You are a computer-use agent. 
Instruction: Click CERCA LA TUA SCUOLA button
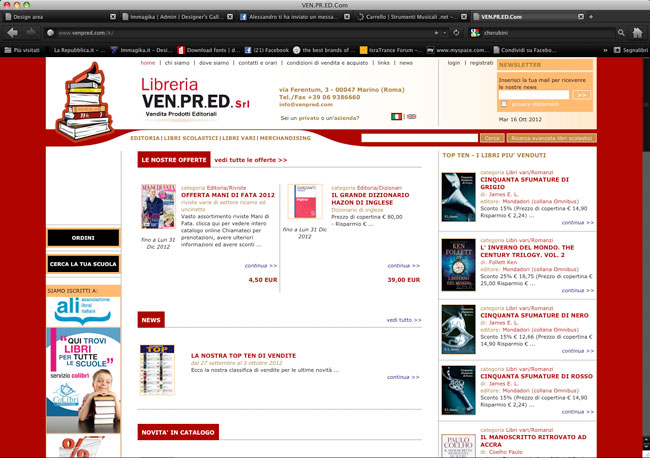coord(83,264)
